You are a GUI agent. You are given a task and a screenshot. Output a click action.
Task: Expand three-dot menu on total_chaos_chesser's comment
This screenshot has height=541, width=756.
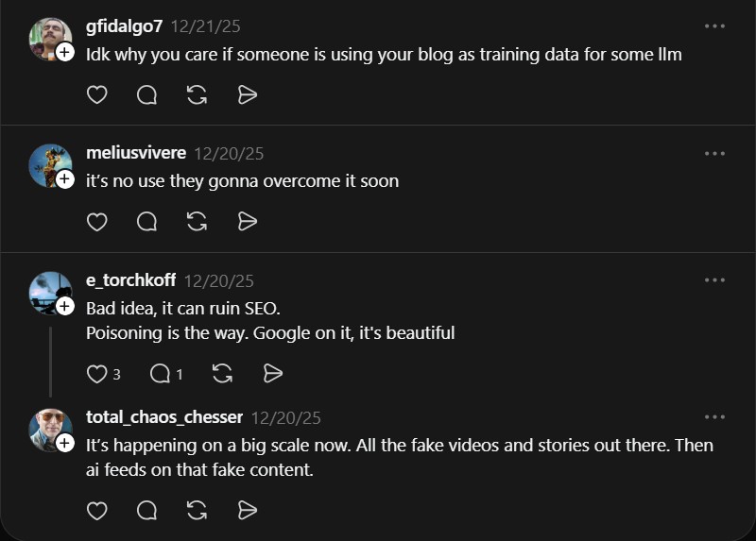pyautogui.click(x=714, y=416)
